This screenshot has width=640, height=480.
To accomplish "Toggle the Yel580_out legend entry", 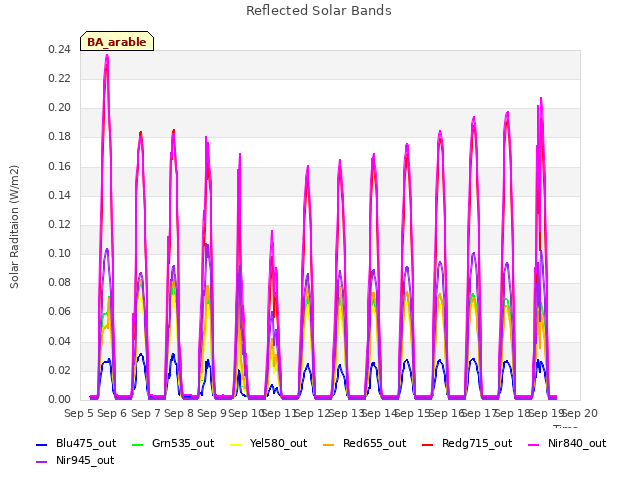I will [x=269, y=444].
